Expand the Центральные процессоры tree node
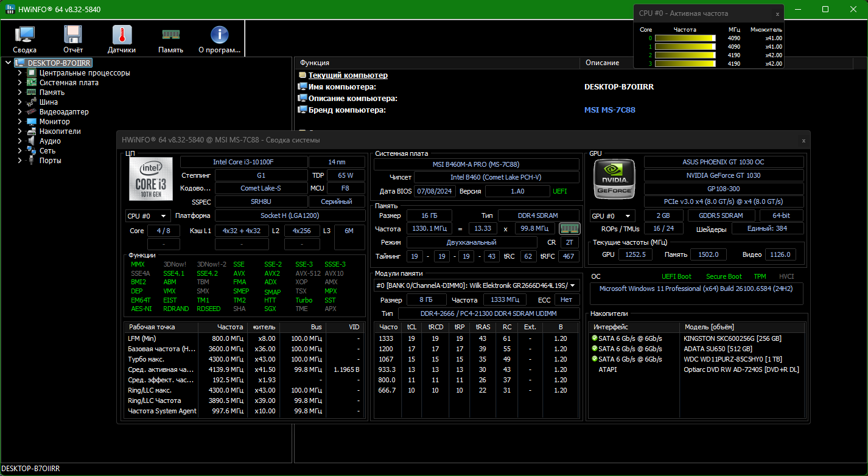868x476 pixels. tap(20, 73)
